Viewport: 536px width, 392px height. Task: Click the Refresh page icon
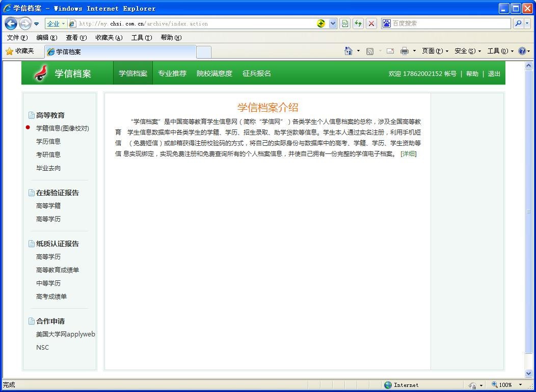[358, 23]
